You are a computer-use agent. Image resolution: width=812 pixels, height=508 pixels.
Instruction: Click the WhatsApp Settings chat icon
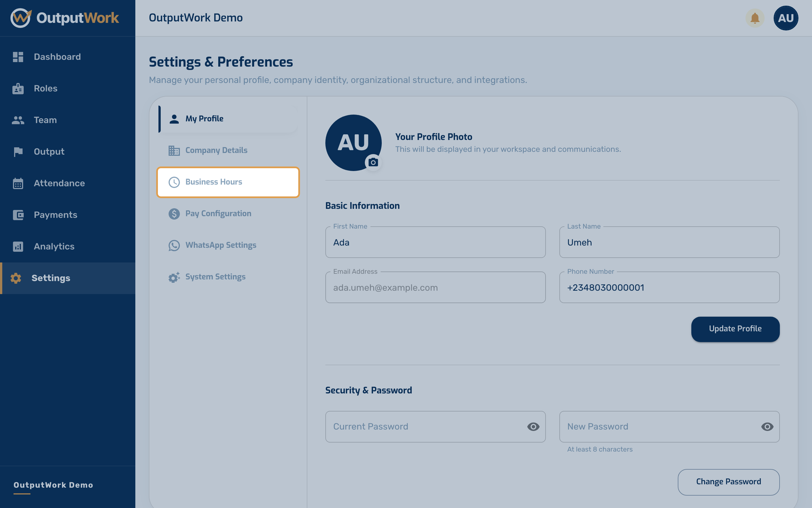(x=174, y=245)
